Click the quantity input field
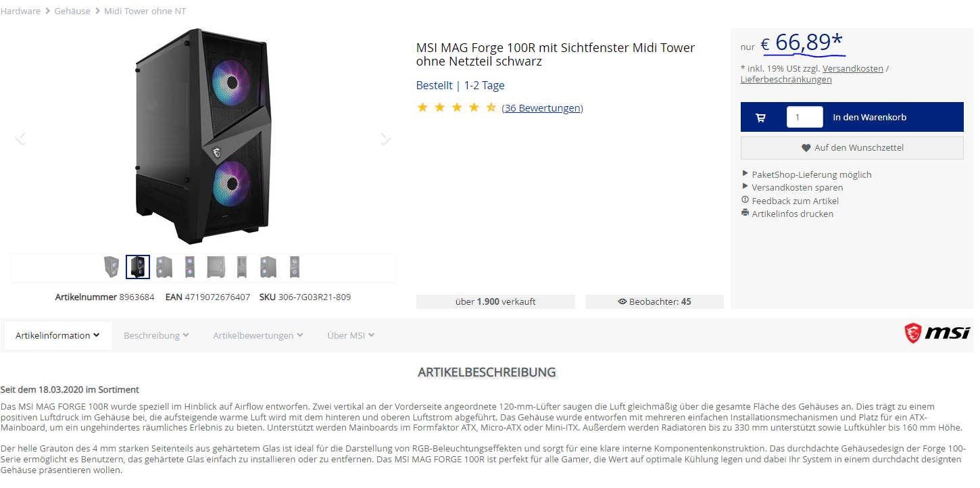This screenshot has height=488, width=980. 804,117
